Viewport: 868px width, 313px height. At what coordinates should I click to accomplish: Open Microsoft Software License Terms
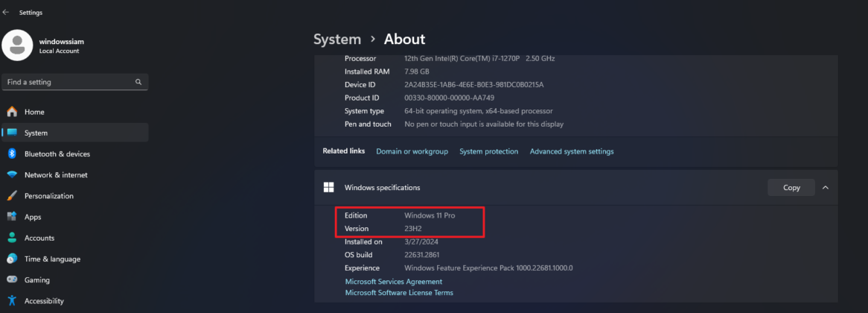tap(399, 292)
